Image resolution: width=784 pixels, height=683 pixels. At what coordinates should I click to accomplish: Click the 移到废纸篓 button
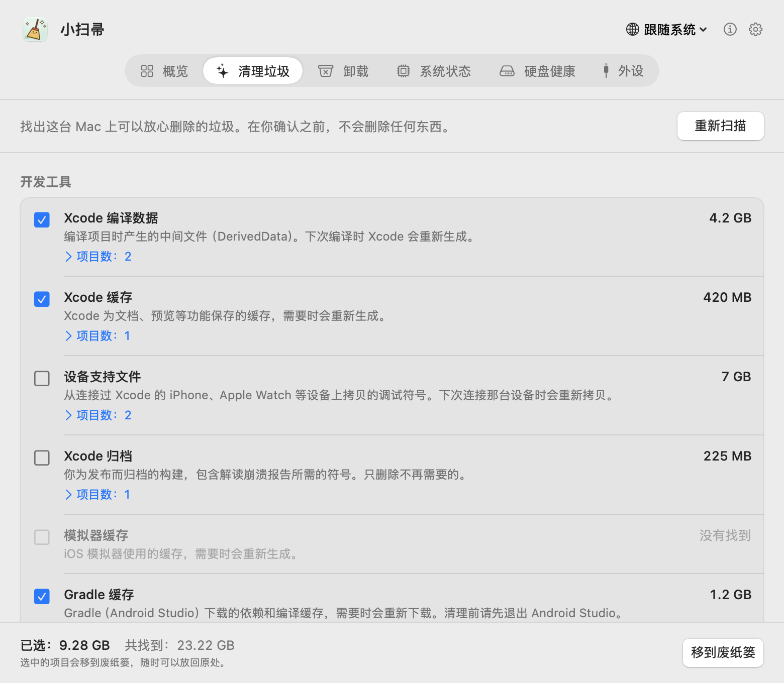[x=723, y=653]
